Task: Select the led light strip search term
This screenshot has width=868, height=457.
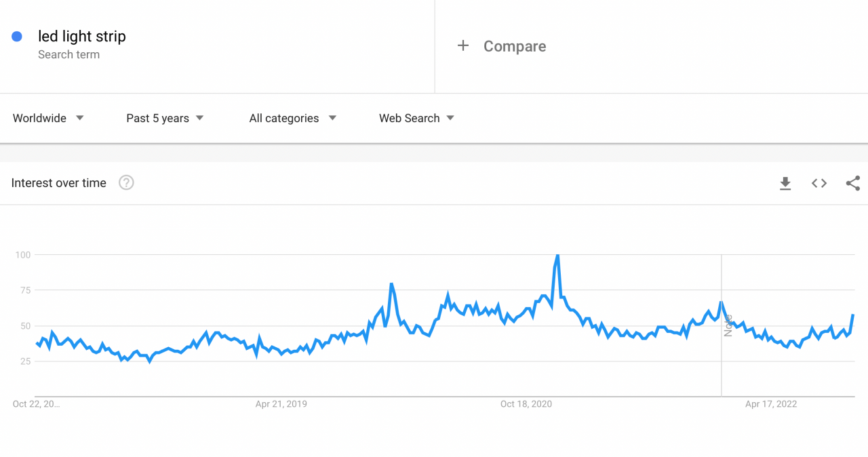Action: click(81, 36)
